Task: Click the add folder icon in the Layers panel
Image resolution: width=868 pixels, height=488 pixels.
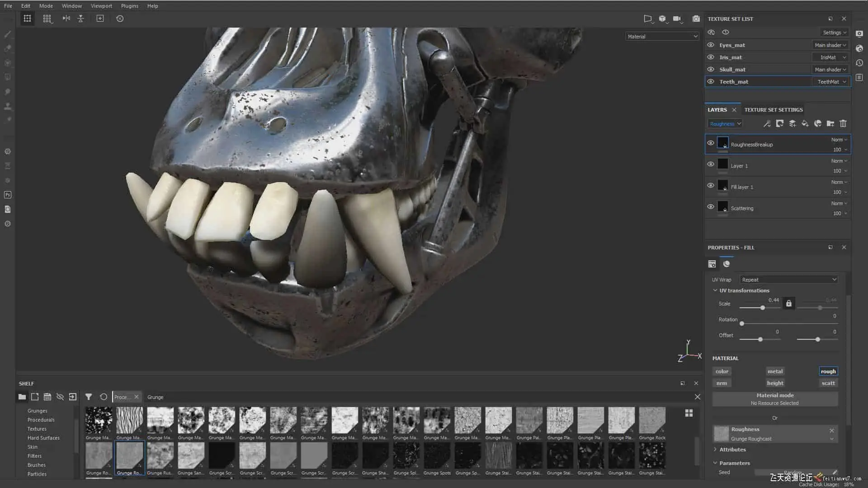Action: pyautogui.click(x=830, y=123)
